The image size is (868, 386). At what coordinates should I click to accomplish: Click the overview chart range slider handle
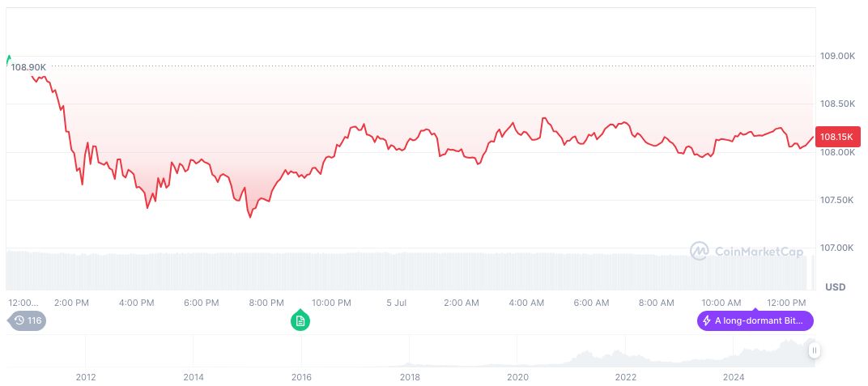[x=814, y=350]
